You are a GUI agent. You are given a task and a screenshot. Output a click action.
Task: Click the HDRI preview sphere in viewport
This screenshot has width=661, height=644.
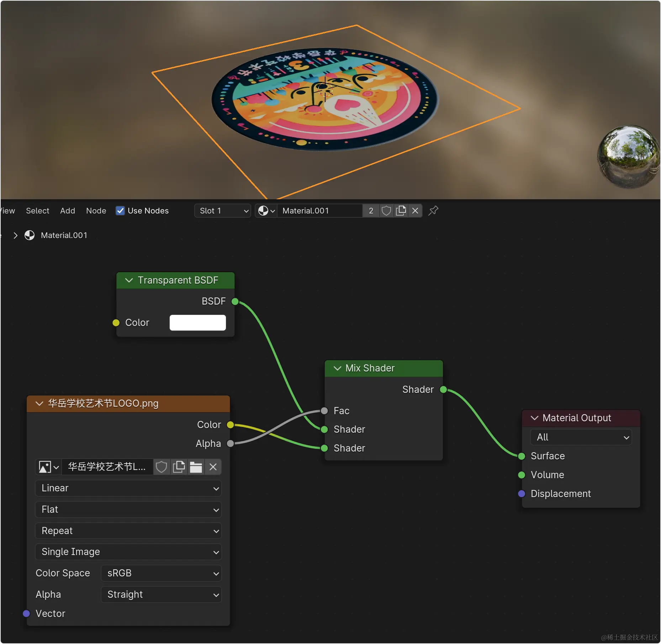pos(628,157)
